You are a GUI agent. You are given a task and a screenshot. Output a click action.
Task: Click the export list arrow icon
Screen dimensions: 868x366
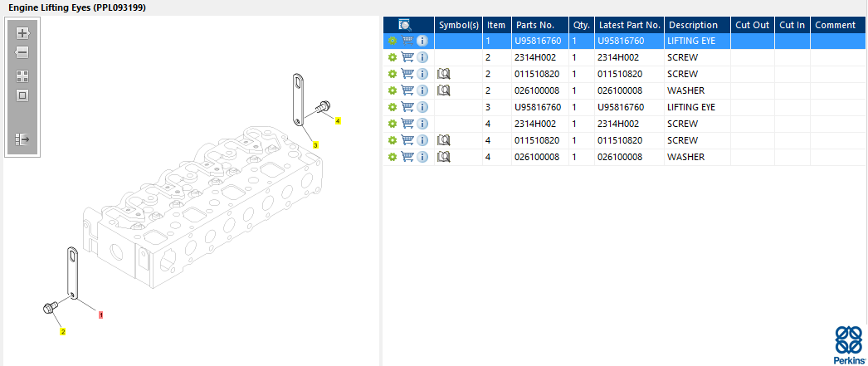pyautogui.click(x=22, y=139)
